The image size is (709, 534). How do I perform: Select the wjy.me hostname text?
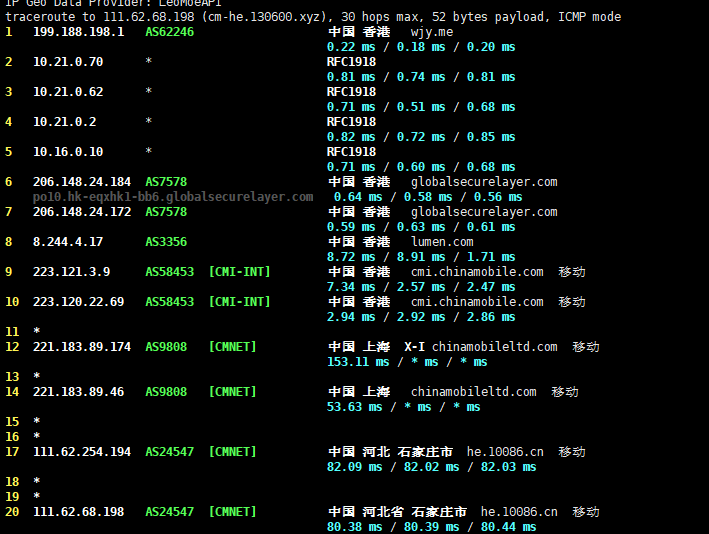click(x=432, y=33)
